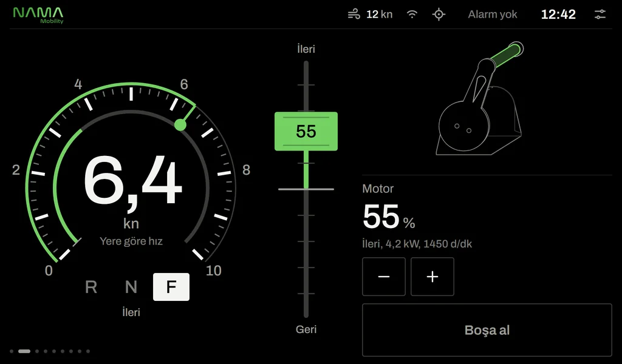622x364 pixels.
Task: Go to the last page indicator dot
Action: tap(88, 351)
